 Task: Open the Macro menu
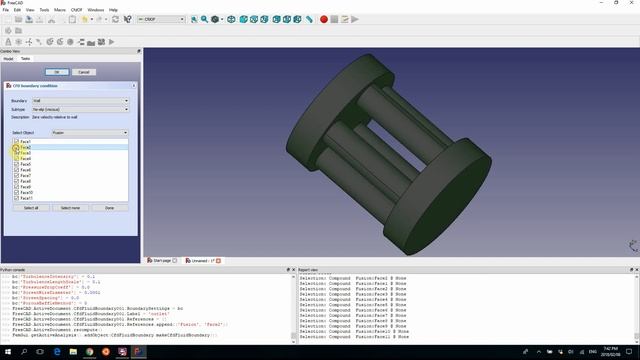point(60,10)
